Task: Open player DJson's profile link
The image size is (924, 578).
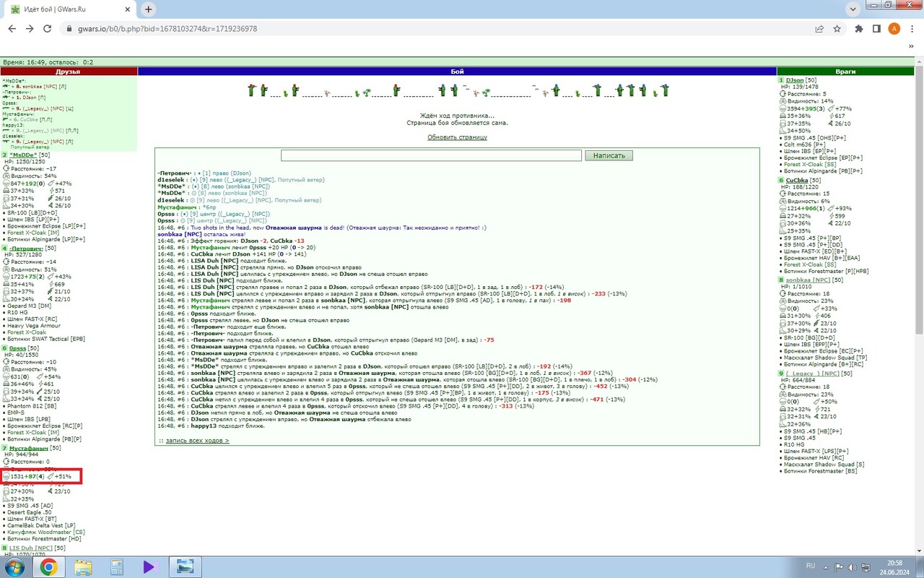Action: 794,79
